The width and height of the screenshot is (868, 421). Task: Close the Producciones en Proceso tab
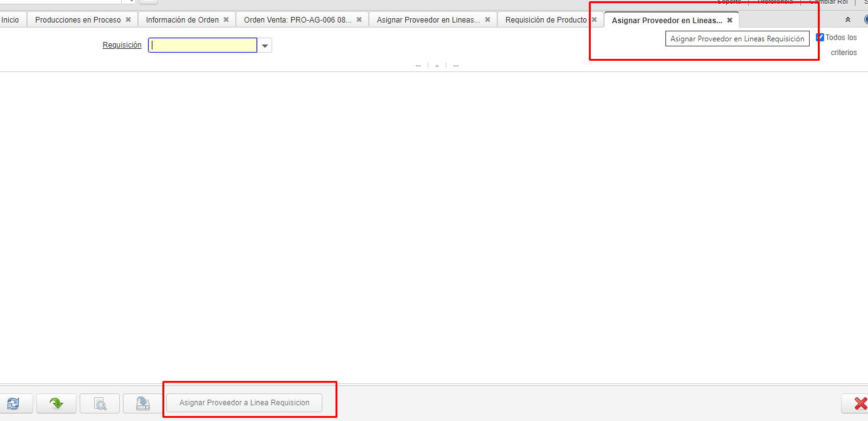[x=128, y=20]
